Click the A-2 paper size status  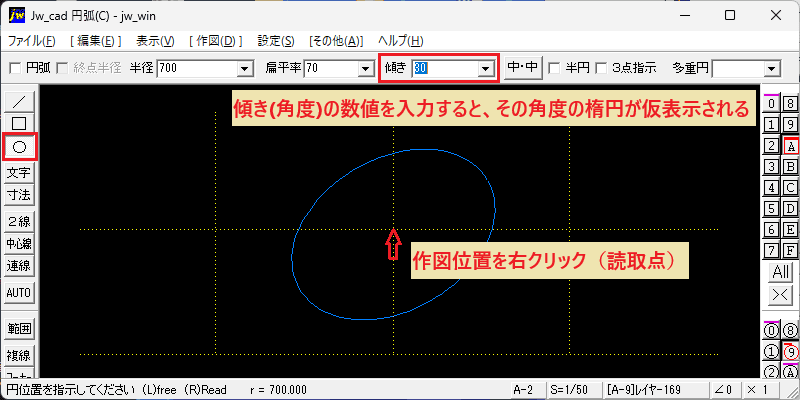[528, 390]
